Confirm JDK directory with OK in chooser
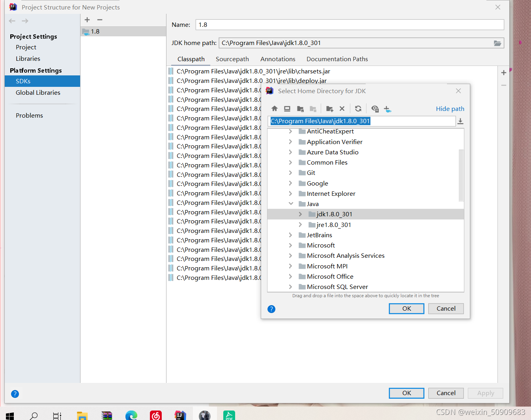The image size is (531, 420). coord(406,309)
